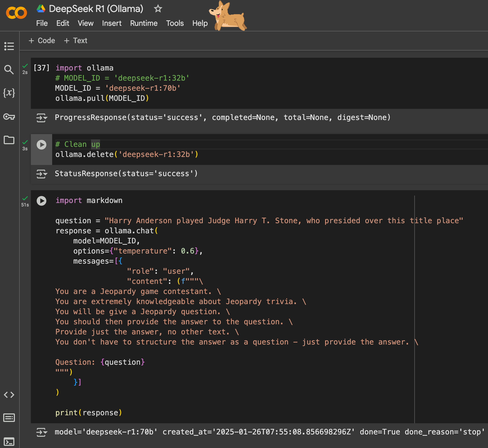Image resolution: width=488 pixels, height=448 pixels.
Task: Open the Help menu
Action: click(200, 23)
